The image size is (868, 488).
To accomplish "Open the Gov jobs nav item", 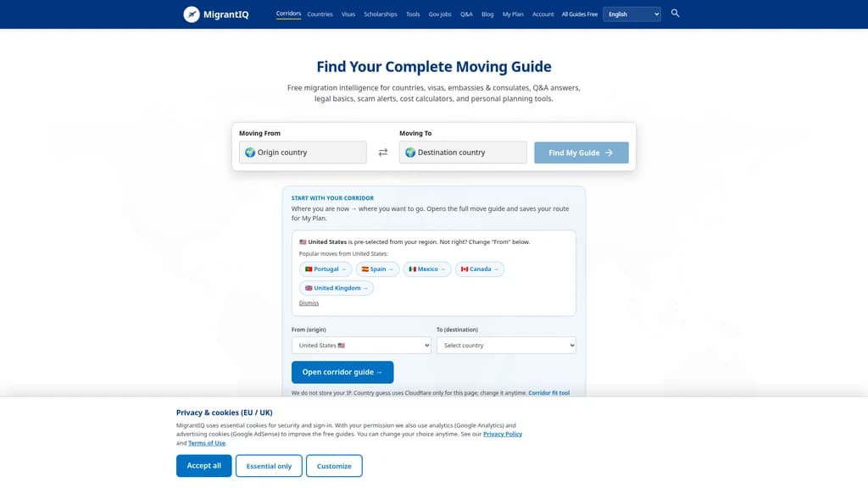I will [440, 14].
